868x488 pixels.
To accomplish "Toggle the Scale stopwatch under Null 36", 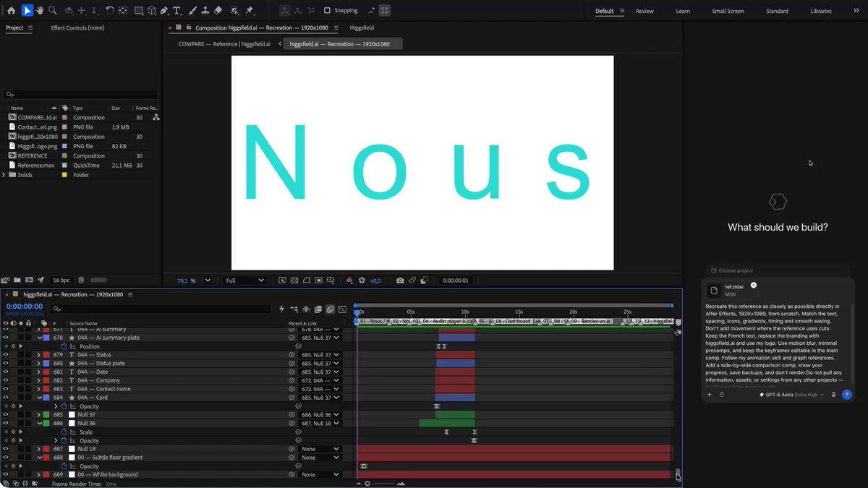I will (64, 432).
